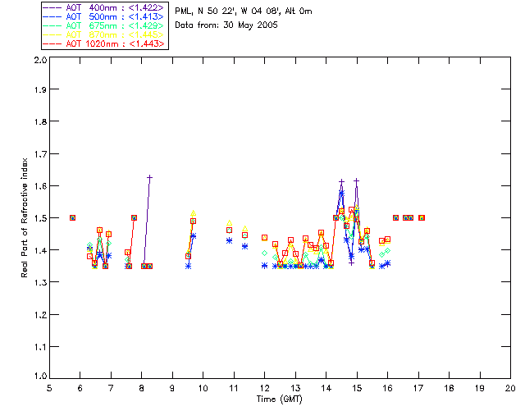525x420 pixels.
Task: Click the AOT 400nm legend entry
Action: click(104, 7)
